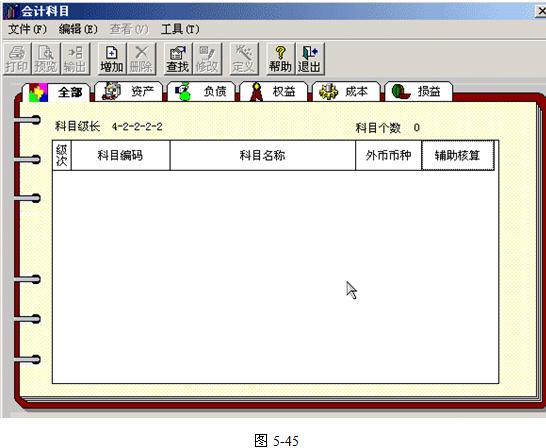The image size is (546, 448).
Task: Click the 修改 (Modify) toolbar icon
Action: pyautogui.click(x=207, y=59)
